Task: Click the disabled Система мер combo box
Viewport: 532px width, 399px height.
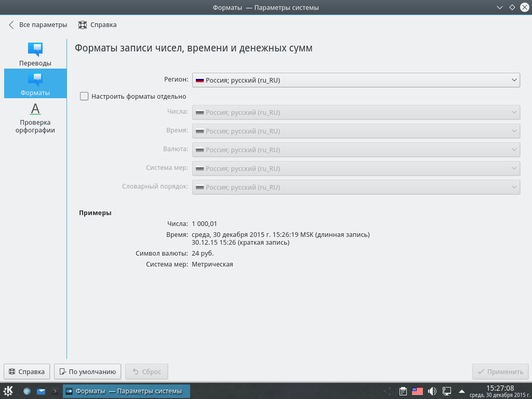Action: (x=356, y=169)
